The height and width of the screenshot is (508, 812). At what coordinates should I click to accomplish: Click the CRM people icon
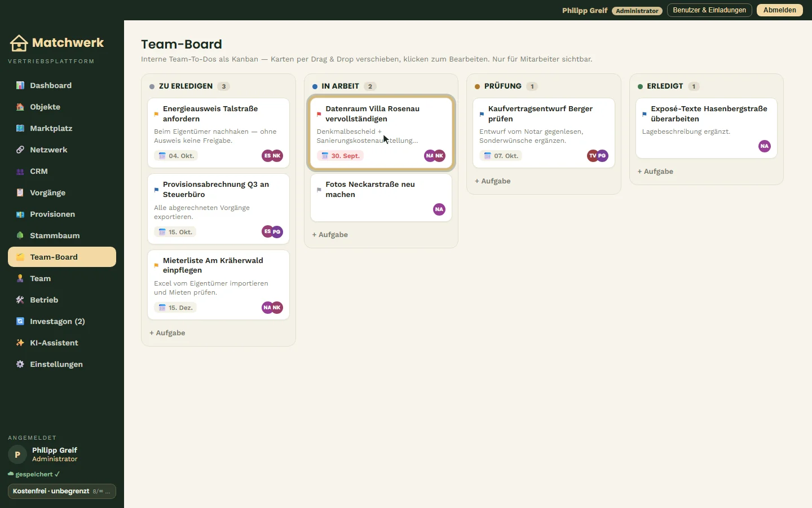tap(20, 171)
